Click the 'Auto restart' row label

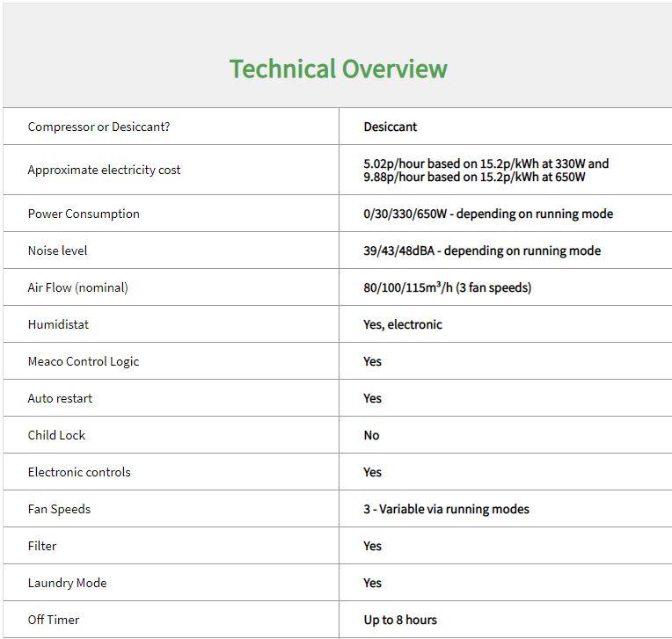[x=60, y=398]
